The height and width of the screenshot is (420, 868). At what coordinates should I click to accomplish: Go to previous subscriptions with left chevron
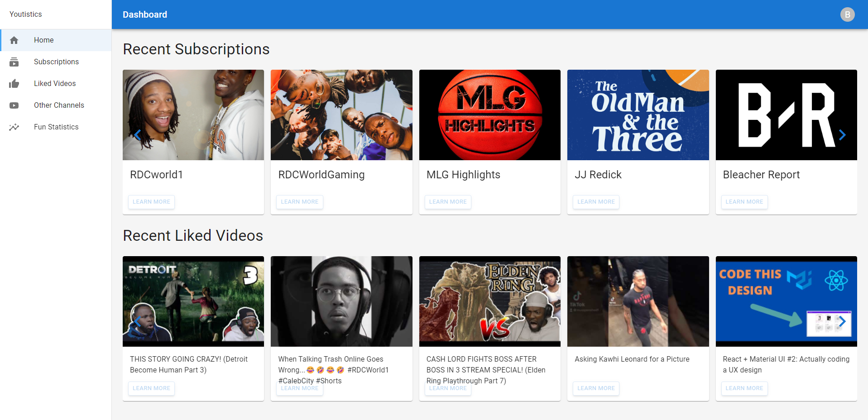tap(138, 135)
